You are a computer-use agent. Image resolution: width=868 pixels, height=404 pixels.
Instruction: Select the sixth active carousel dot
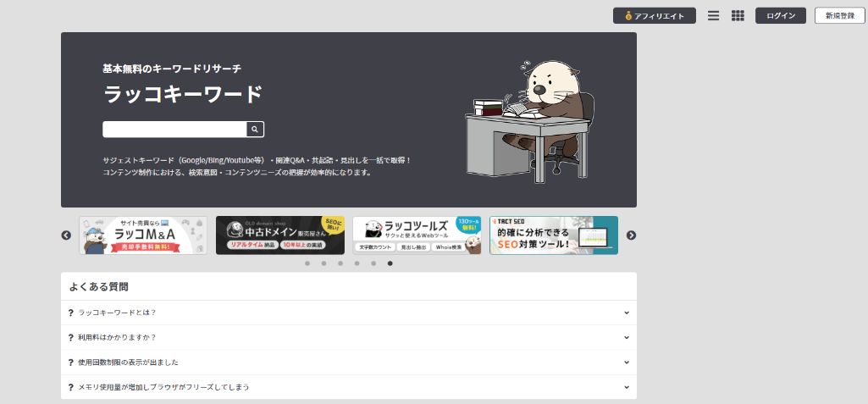(x=390, y=263)
